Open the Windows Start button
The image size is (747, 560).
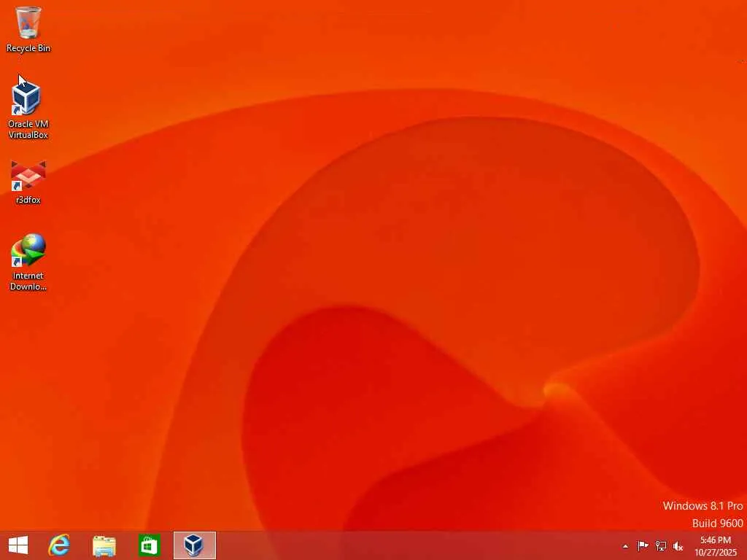(18, 545)
